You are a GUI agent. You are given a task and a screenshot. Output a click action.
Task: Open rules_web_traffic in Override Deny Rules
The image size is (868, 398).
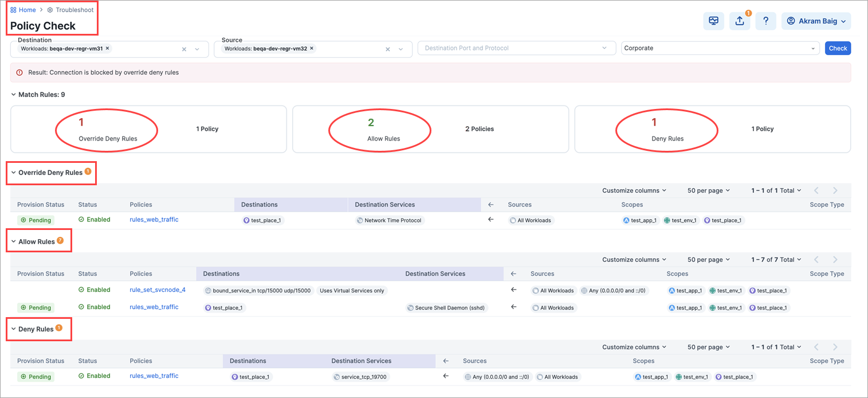pyautogui.click(x=154, y=220)
